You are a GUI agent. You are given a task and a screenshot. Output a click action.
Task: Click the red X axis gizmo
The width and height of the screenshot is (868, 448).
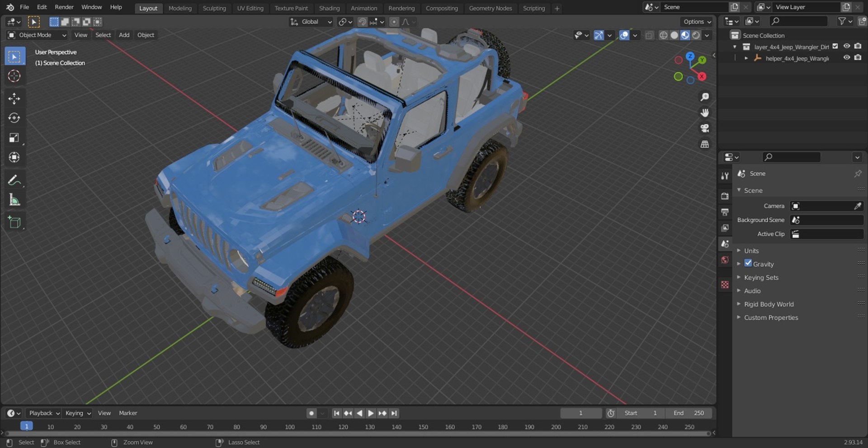click(x=702, y=76)
